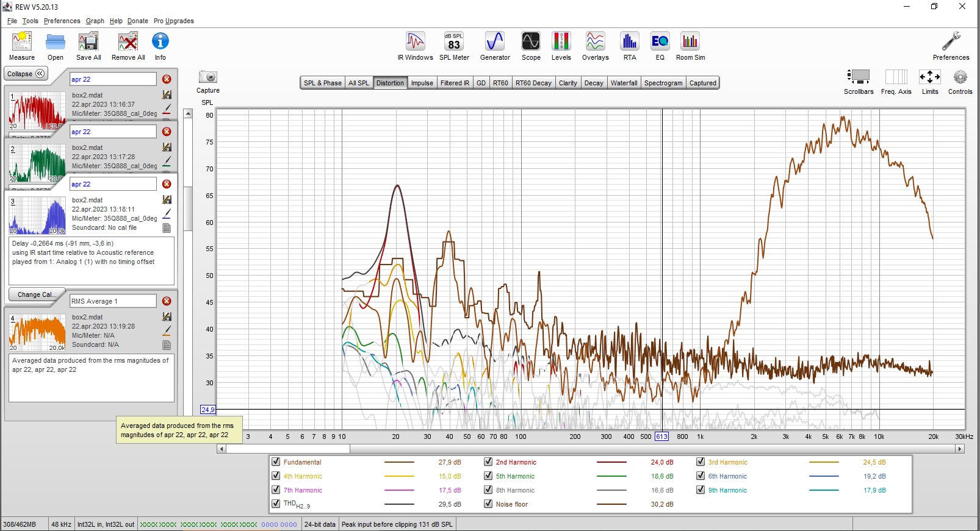Toggle the 2nd Harmonic checkbox
The height and width of the screenshot is (531, 980).
[488, 462]
